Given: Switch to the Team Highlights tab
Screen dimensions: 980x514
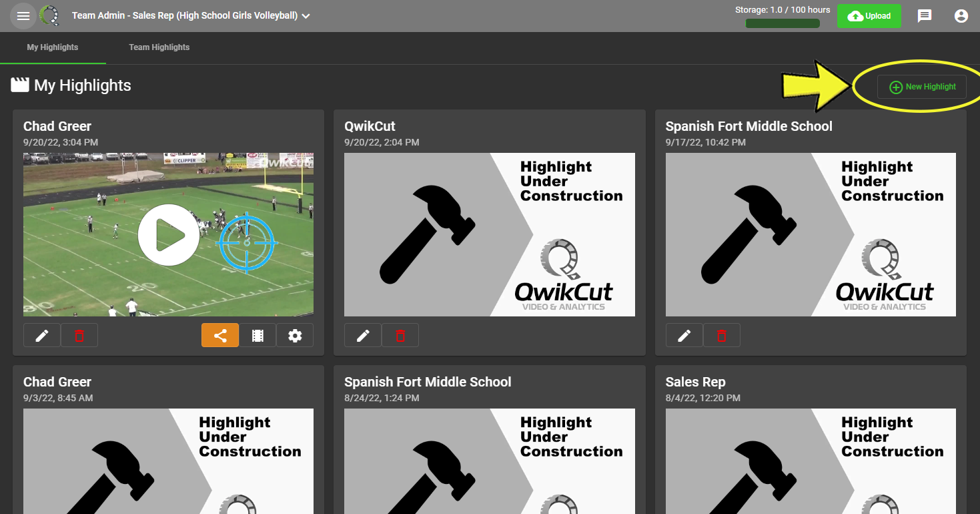Looking at the screenshot, I should coord(159,47).
